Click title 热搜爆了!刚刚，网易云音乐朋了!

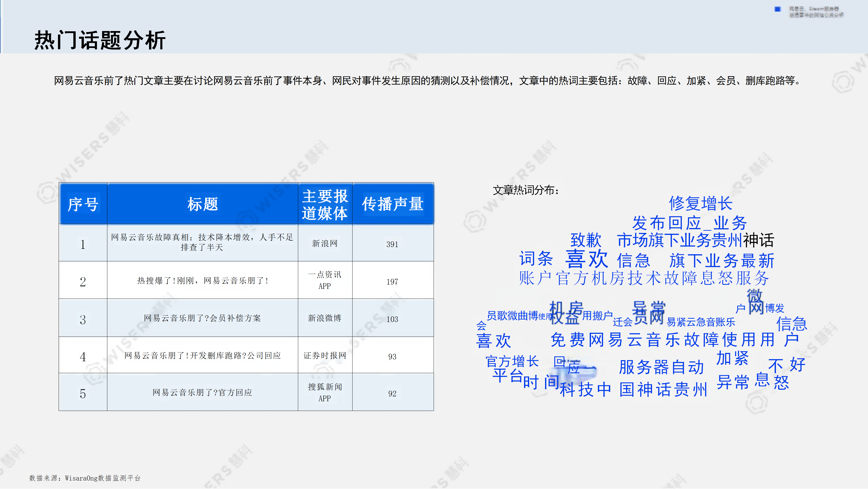pos(203,280)
